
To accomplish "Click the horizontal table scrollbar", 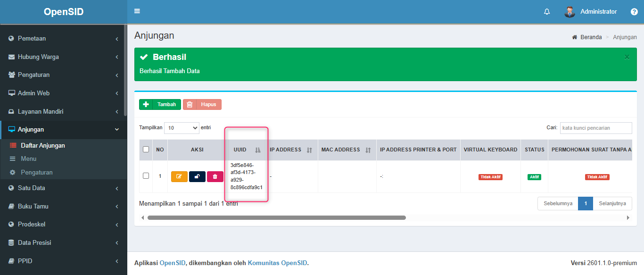I will pyautogui.click(x=276, y=218).
